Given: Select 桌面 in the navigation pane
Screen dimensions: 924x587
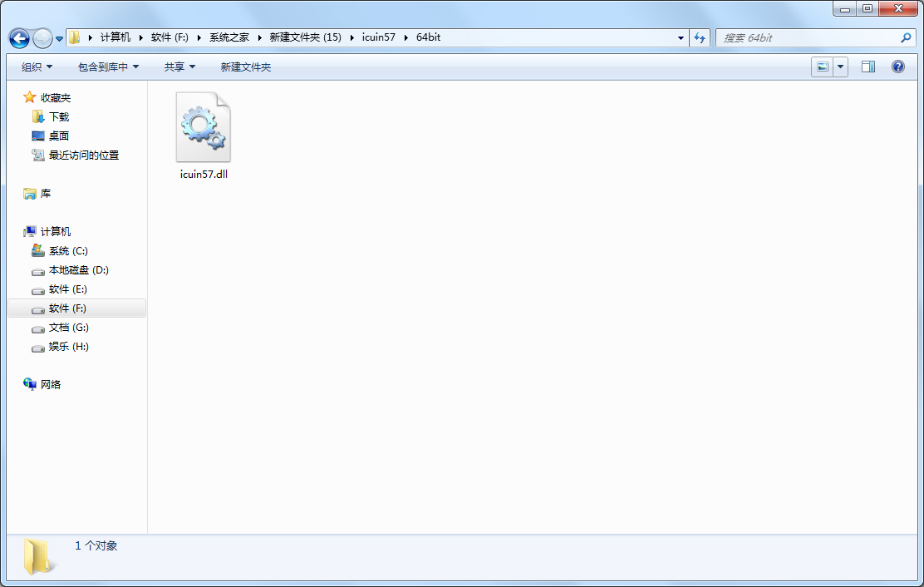Looking at the screenshot, I should point(59,136).
